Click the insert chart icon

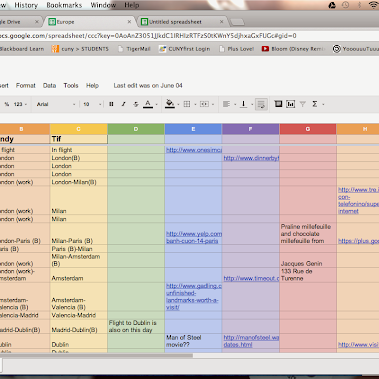290,104
